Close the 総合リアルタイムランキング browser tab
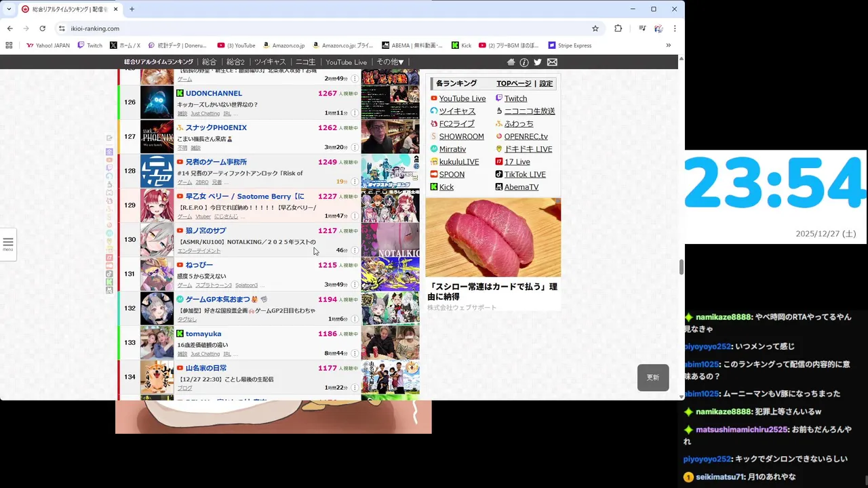Viewport: 868px width, 488px height. click(x=115, y=9)
